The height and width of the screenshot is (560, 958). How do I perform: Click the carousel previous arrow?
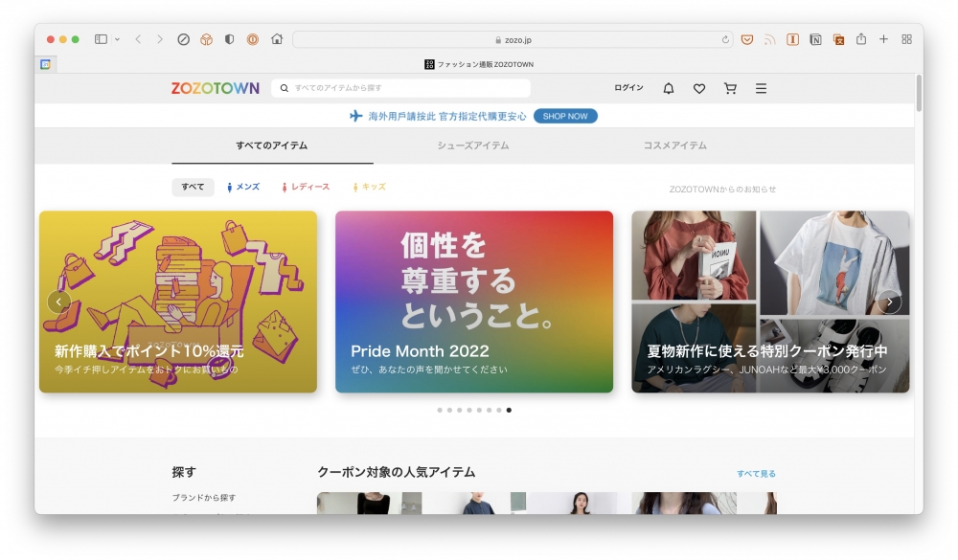[x=58, y=302]
